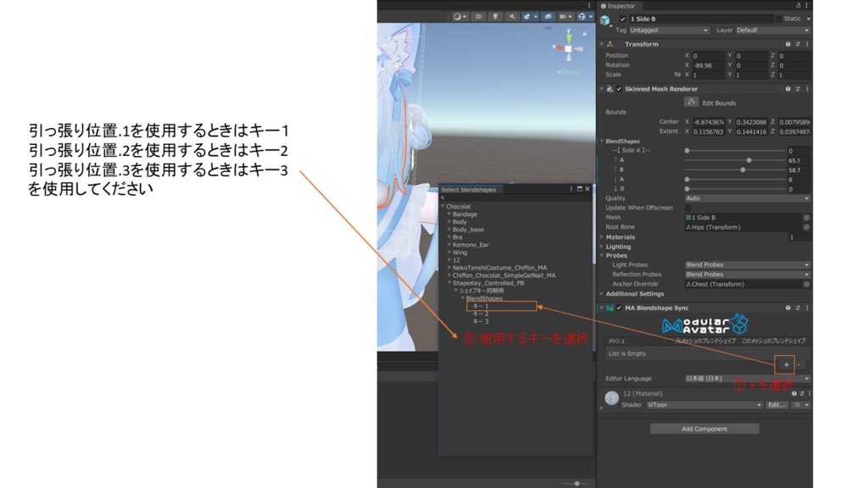The height and width of the screenshot is (488, 868).
Task: Click the shader Edit... button
Action: coord(776,405)
